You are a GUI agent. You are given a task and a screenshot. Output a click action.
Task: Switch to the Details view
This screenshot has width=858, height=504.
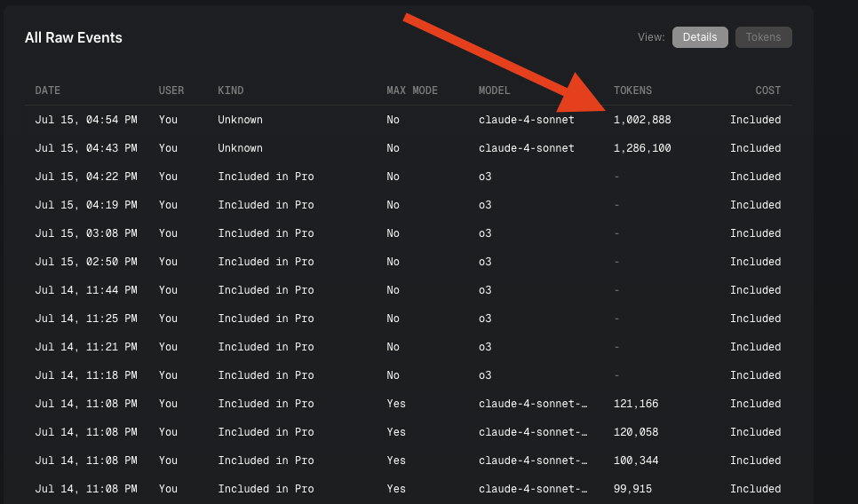point(700,37)
